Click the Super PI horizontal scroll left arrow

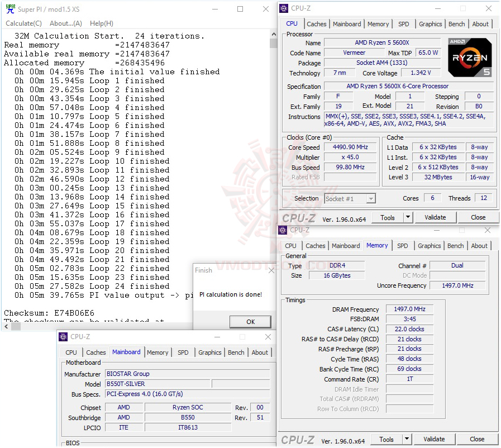[x=6, y=326]
